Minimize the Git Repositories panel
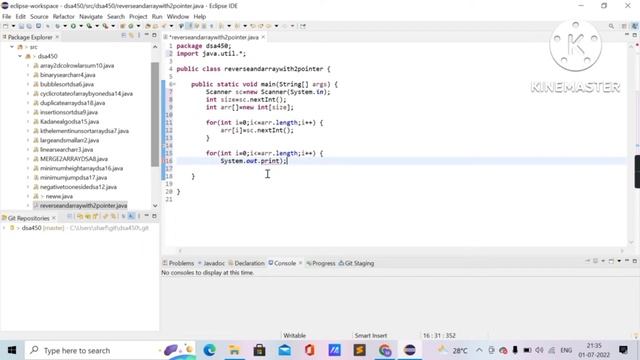The image size is (640, 360). pos(147,216)
